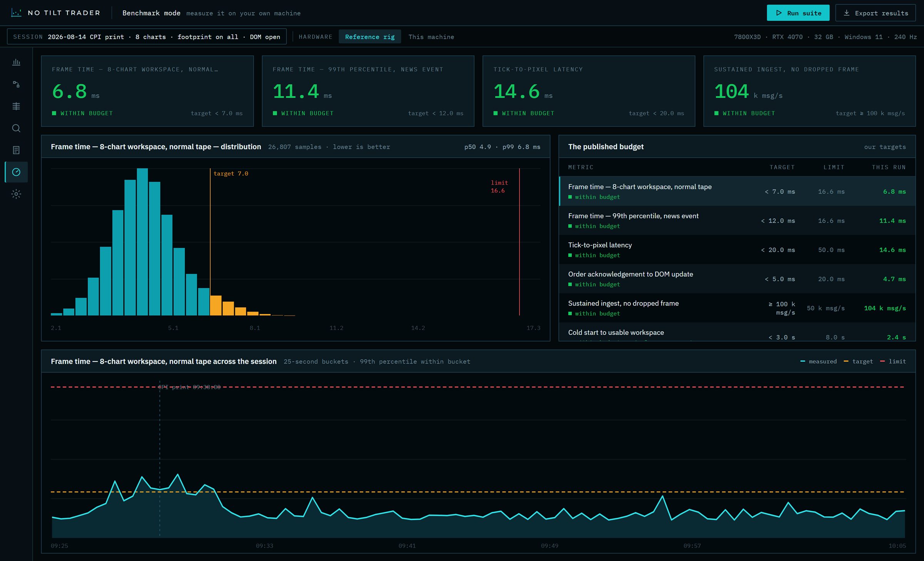The image size is (924, 561).
Task: Open the settings gear sidebar icon
Action: 16,194
